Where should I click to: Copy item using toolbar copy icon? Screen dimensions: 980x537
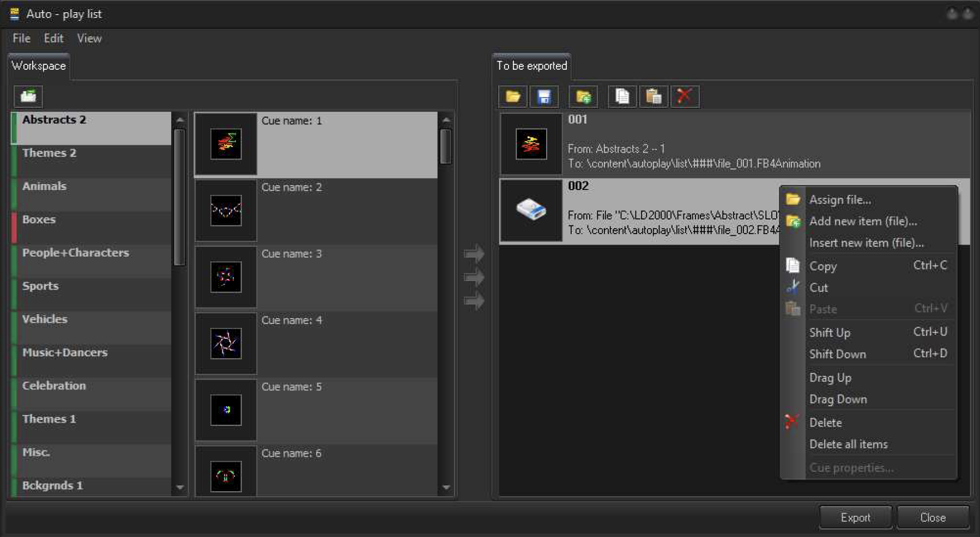(x=622, y=96)
